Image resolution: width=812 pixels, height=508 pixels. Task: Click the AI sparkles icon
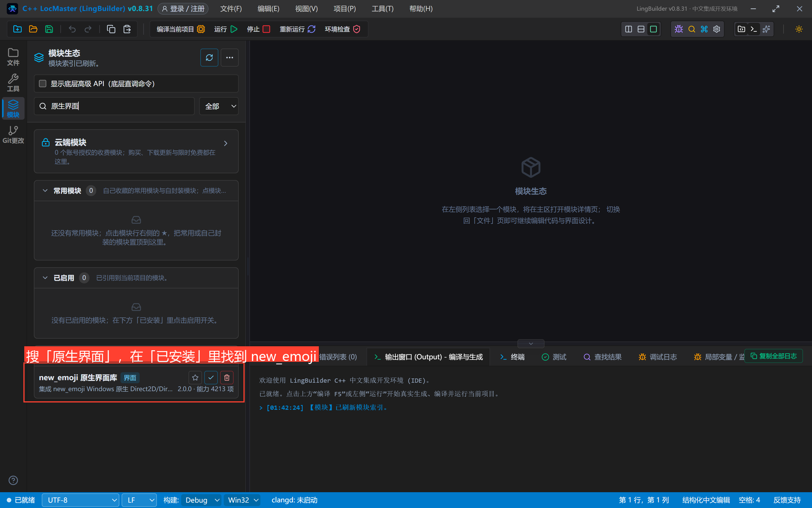[766, 29]
